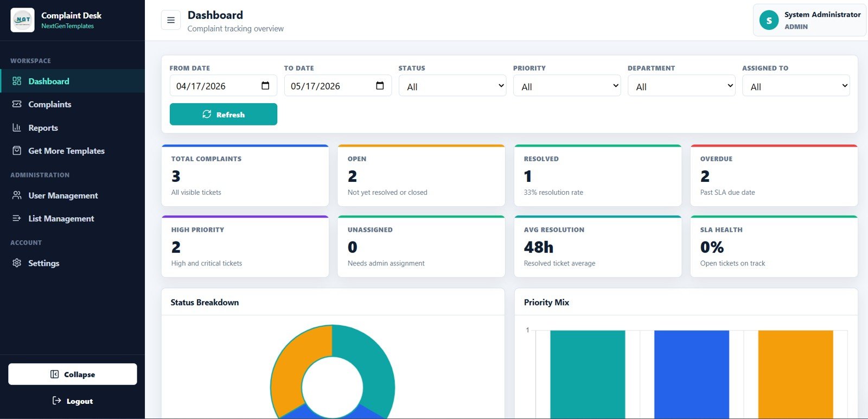Click the Dashboard grid icon in the sidebar
The height and width of the screenshot is (419, 868).
[17, 81]
